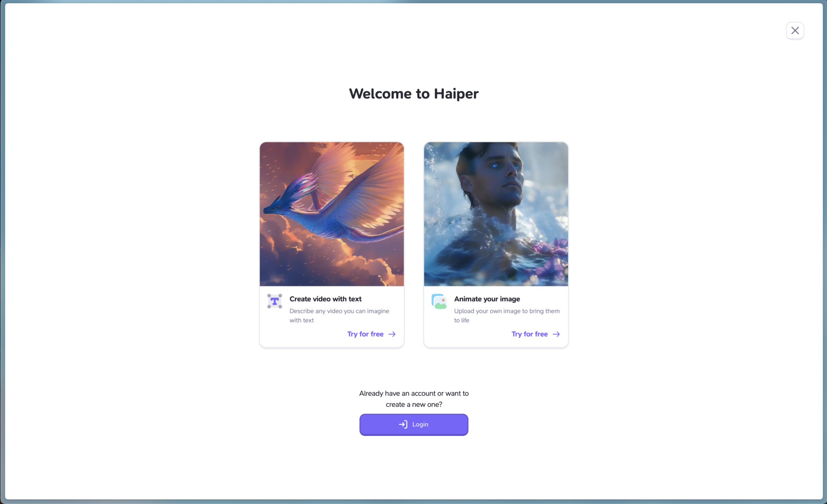Screen dimensions: 827x504
Task: Open Try for free under Animate your image
Action: coord(535,334)
